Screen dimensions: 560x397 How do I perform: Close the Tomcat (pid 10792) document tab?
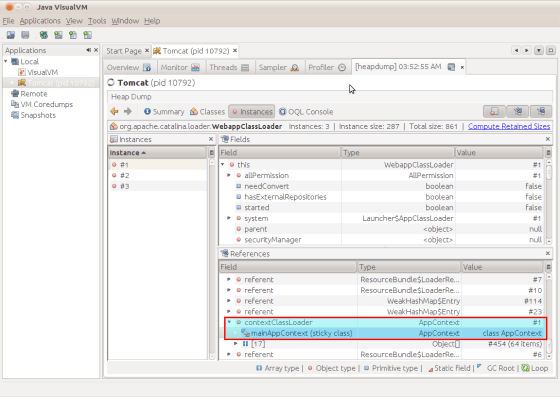click(x=235, y=51)
